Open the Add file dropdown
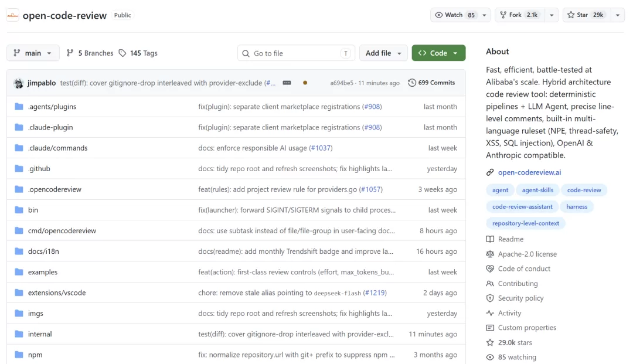Image resolution: width=633 pixels, height=364 pixels. pos(383,53)
